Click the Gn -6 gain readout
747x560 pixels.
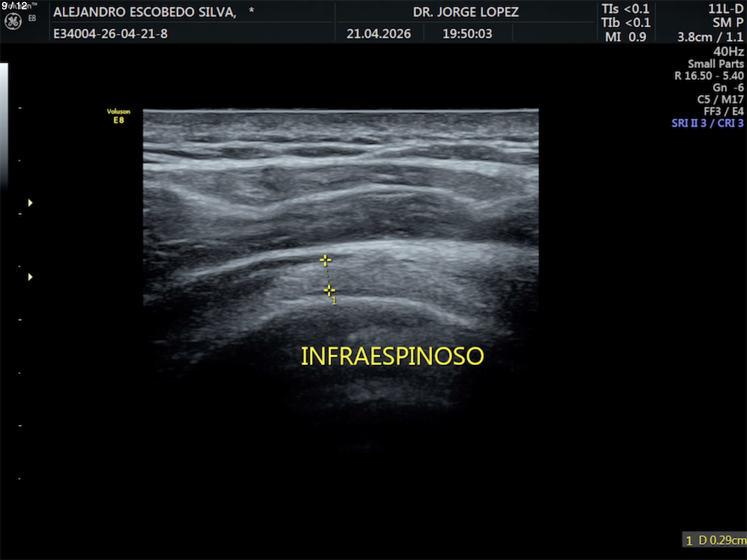[728, 87]
